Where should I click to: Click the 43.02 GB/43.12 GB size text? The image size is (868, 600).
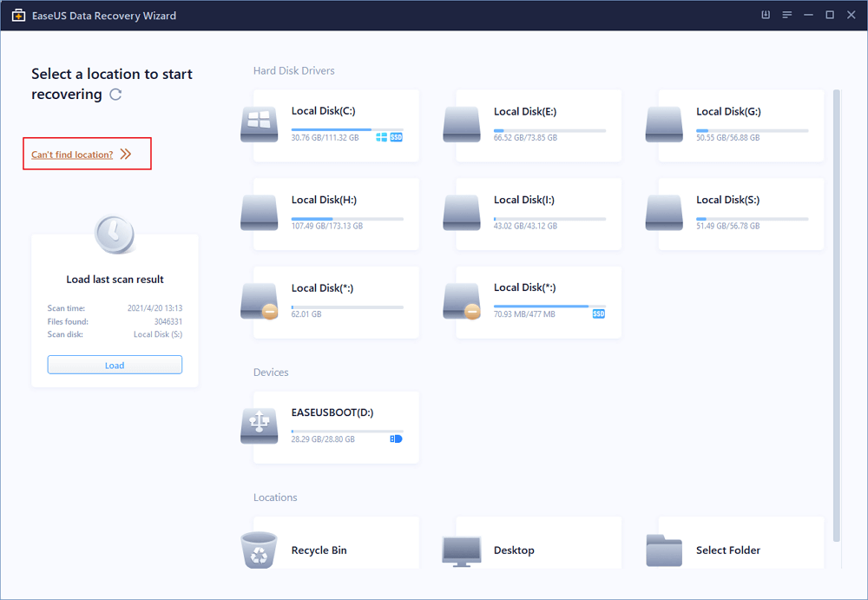coord(525,226)
